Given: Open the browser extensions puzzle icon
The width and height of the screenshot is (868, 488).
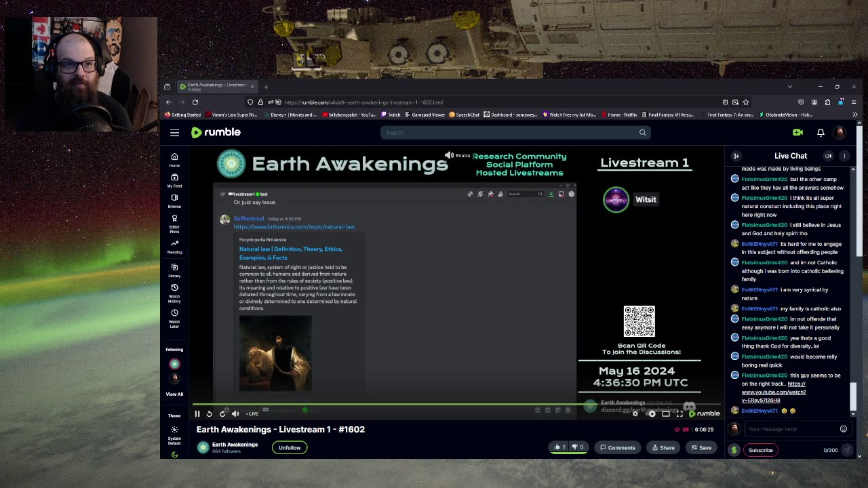Looking at the screenshot, I should point(827,102).
